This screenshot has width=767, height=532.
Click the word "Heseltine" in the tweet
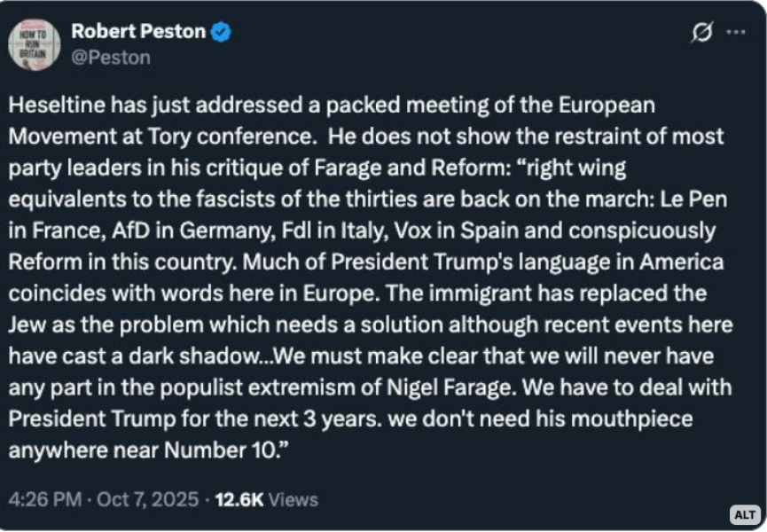coord(55,106)
